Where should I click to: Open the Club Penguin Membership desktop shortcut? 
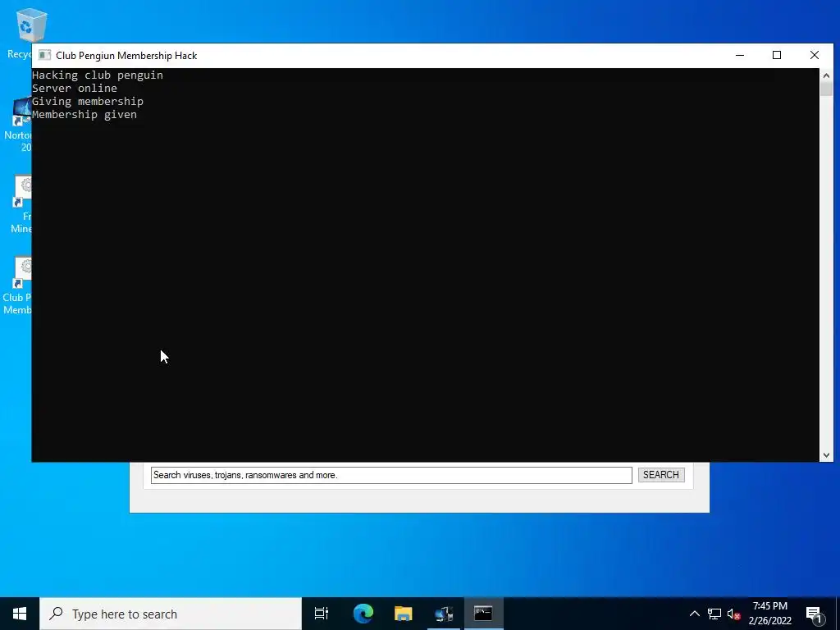pos(22,272)
